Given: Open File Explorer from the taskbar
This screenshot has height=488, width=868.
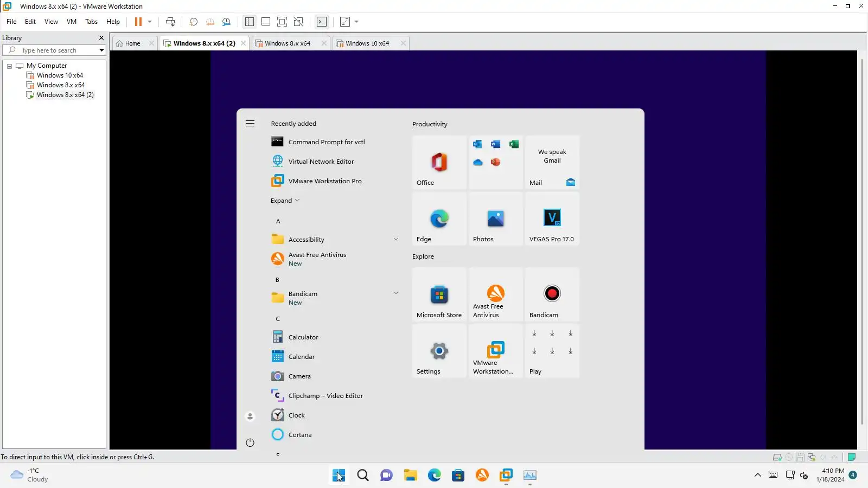Looking at the screenshot, I should coord(410,476).
